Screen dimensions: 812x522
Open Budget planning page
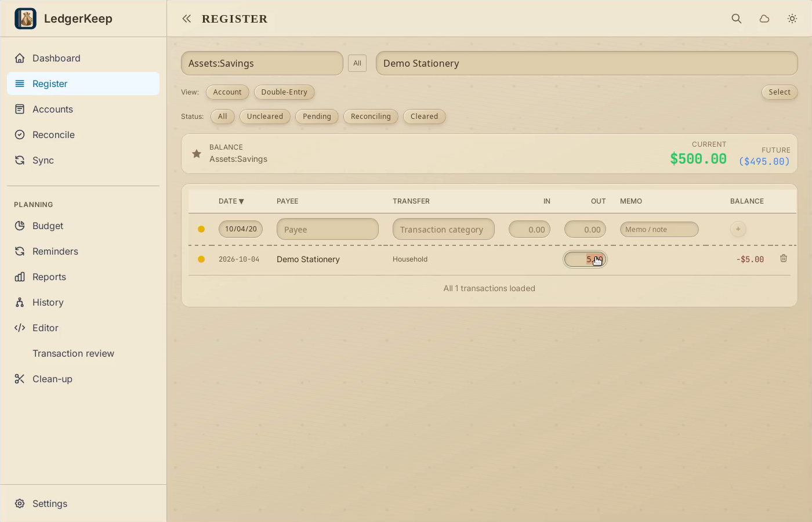[x=83, y=226]
